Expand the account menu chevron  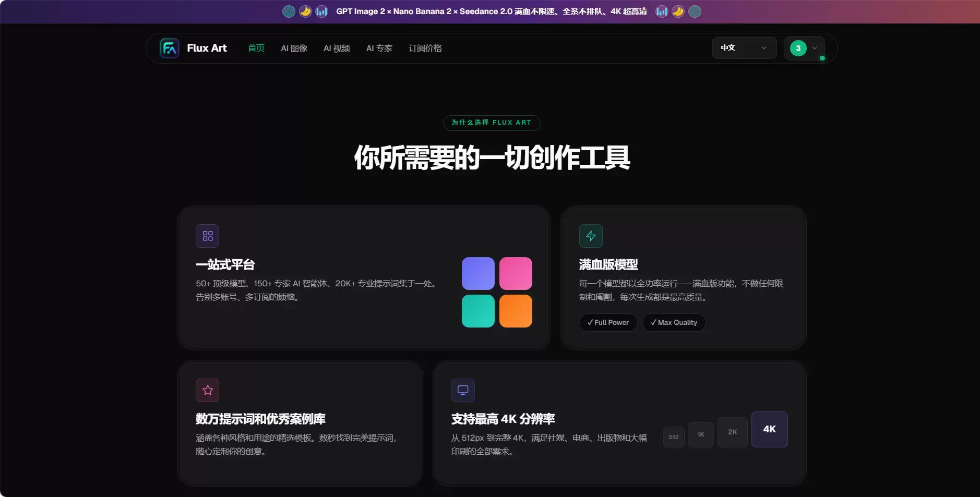[x=815, y=48]
